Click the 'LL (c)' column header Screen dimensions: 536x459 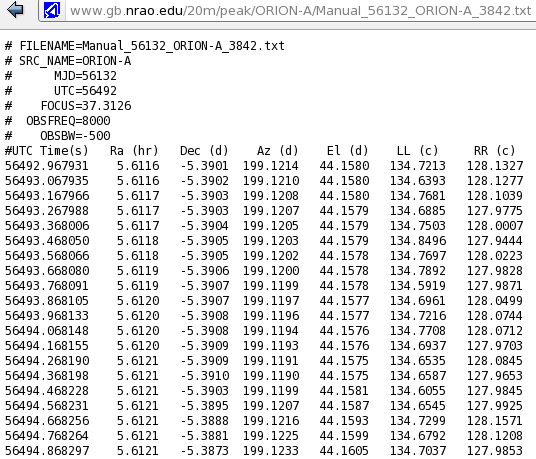click(417, 151)
